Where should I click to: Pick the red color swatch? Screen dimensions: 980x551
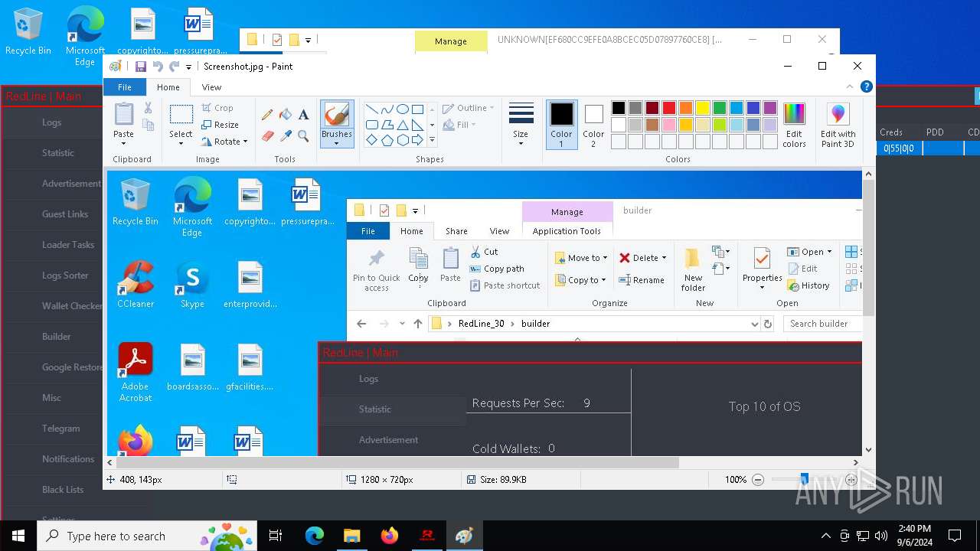[668, 108]
